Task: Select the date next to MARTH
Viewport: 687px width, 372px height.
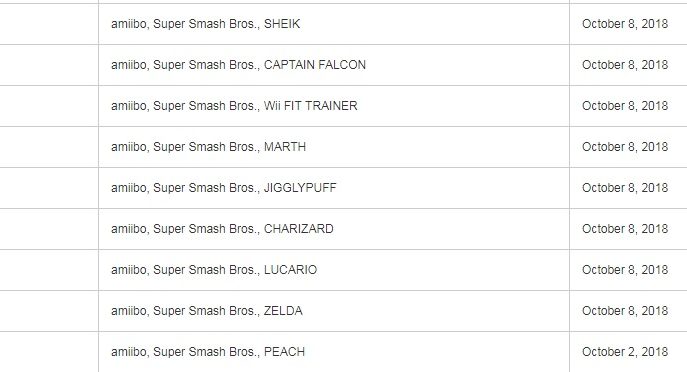Action: [625, 147]
